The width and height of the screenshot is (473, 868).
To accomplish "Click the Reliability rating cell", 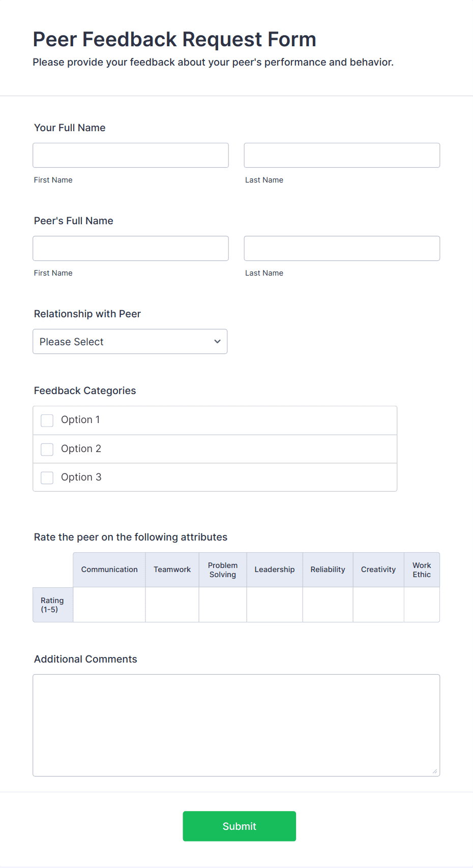I will 328,605.
